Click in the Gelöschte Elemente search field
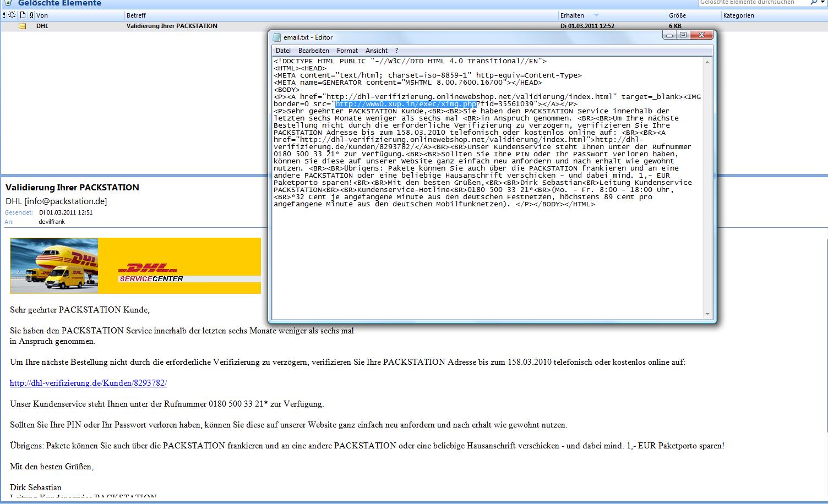The image size is (828, 504). coord(752,3)
